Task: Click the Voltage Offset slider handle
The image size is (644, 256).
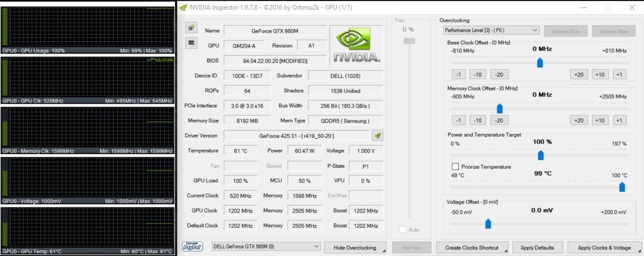Action: click(488, 223)
